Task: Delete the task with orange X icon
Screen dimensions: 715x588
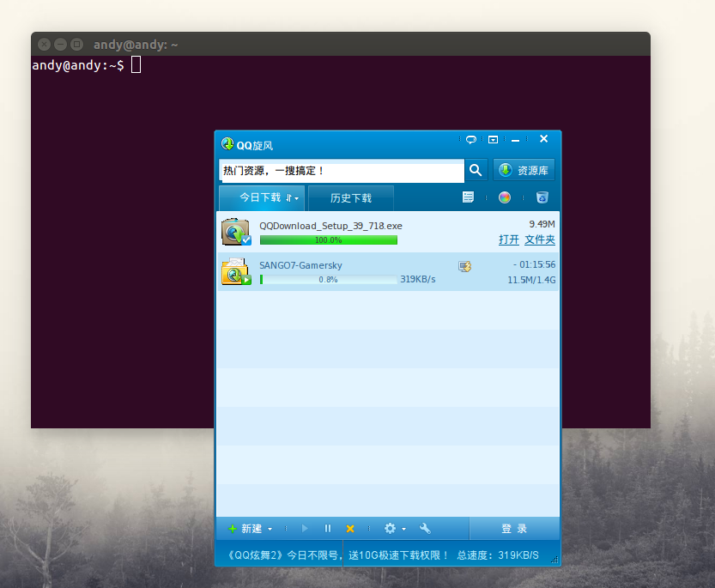Action: (x=350, y=528)
